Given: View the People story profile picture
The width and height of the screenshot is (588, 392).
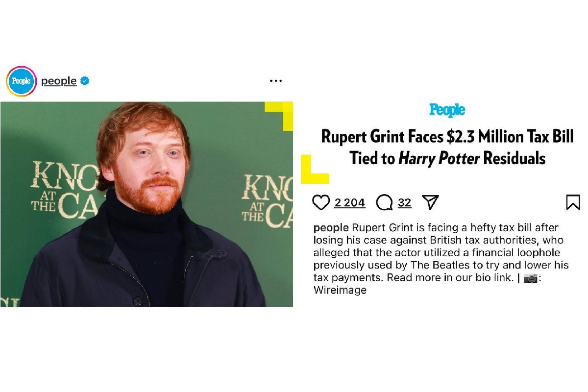Looking at the screenshot, I should click(x=22, y=81).
